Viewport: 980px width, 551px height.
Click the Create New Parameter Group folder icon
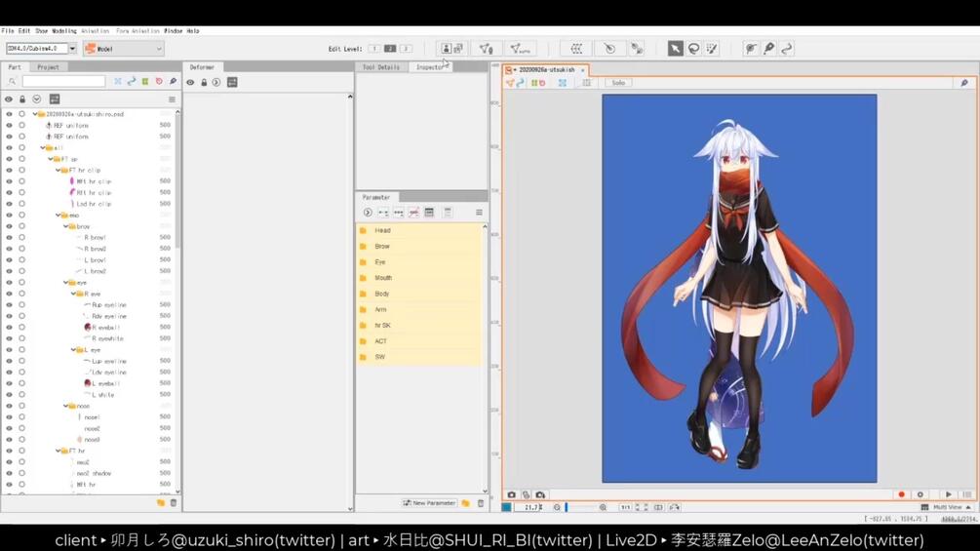[466, 503]
